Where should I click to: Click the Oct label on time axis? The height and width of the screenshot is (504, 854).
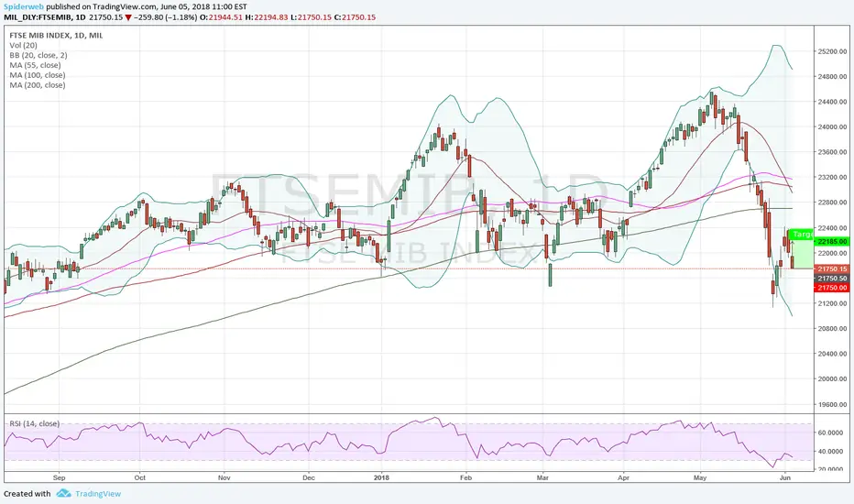pyautogui.click(x=140, y=477)
